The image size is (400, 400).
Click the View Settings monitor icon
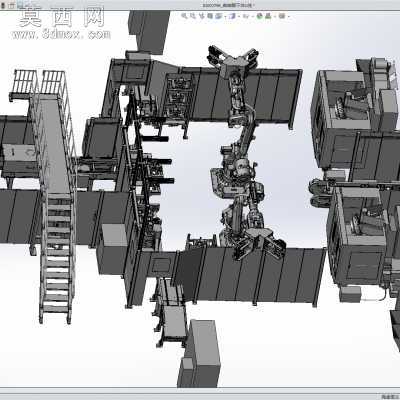point(282,16)
